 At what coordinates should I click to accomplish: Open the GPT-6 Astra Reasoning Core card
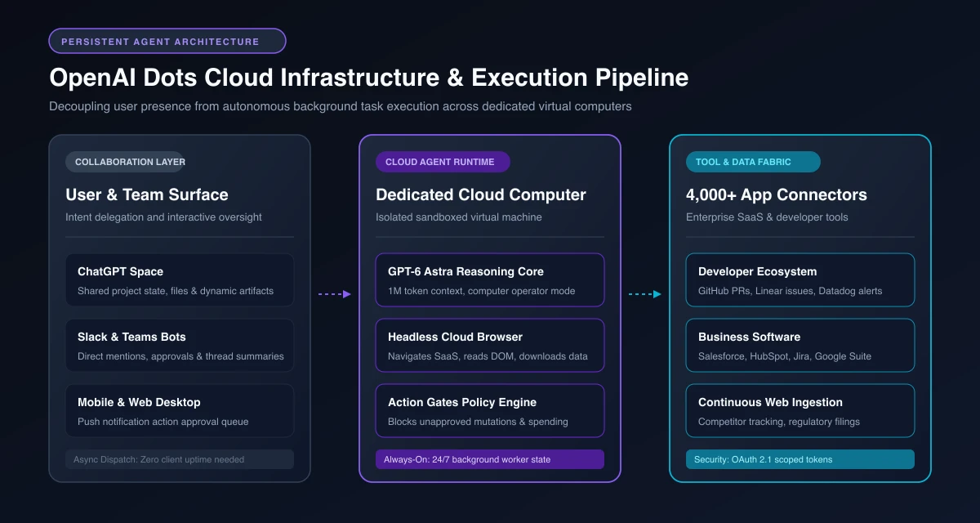click(x=490, y=279)
